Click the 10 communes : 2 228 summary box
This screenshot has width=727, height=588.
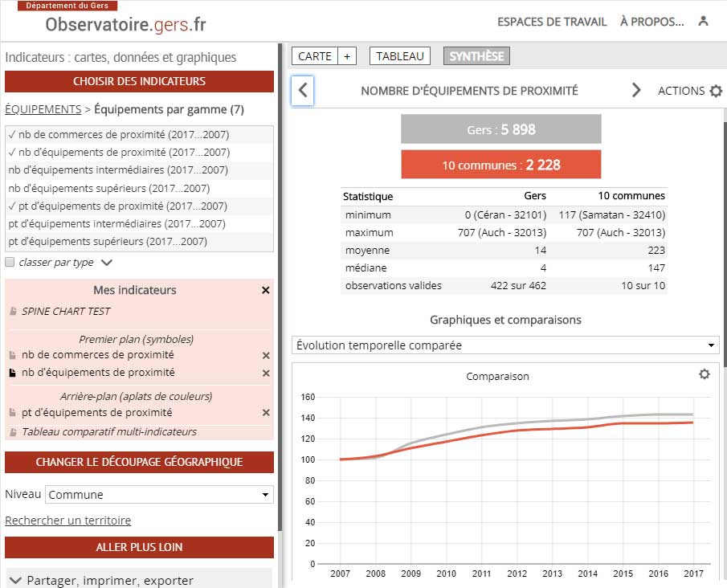500,165
